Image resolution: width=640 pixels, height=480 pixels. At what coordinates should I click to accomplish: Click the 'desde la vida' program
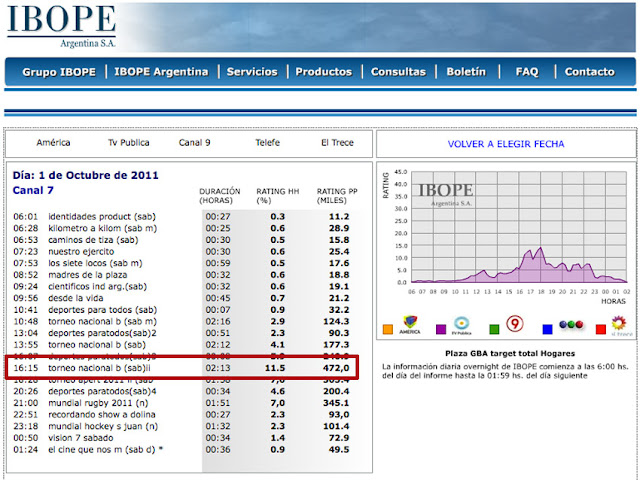point(76,298)
